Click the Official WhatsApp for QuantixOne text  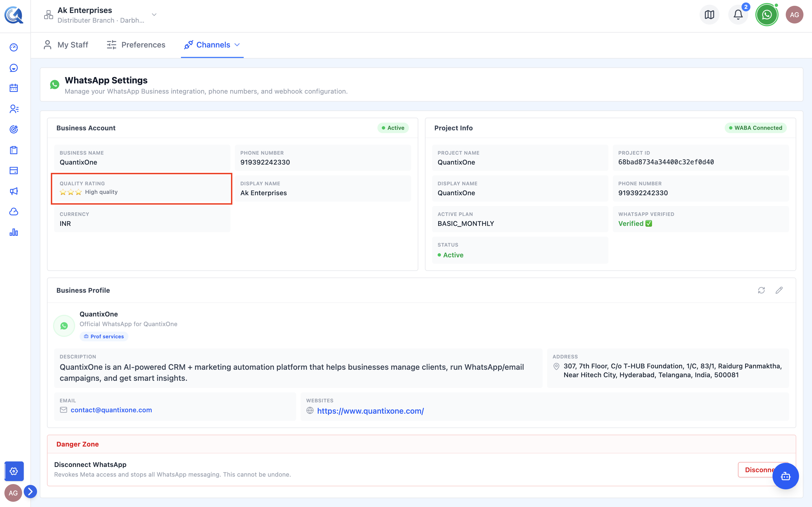[x=128, y=324]
